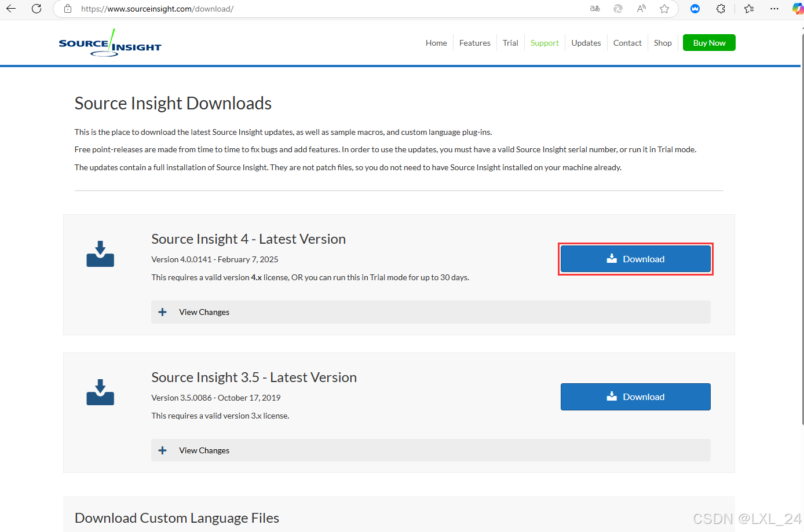This screenshot has height=532, width=804.
Task: Open the Copilot icon in the browser toolbar
Action: click(x=798, y=9)
